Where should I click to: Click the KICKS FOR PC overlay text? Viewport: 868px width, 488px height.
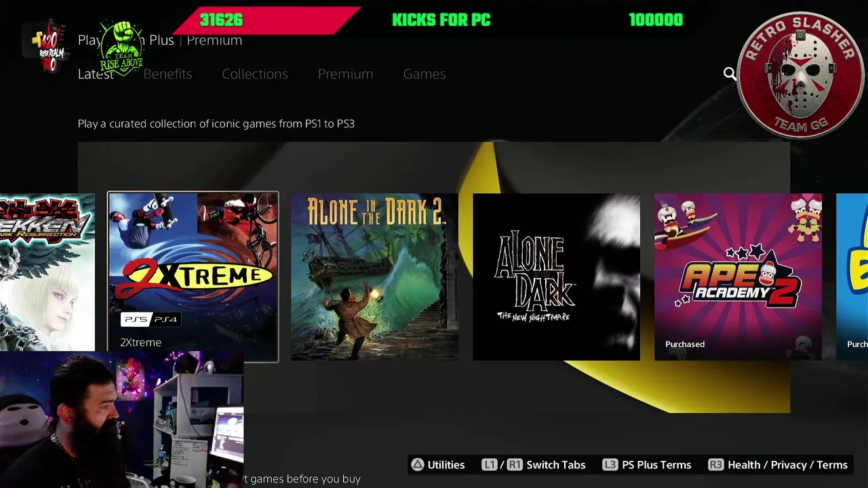(441, 20)
